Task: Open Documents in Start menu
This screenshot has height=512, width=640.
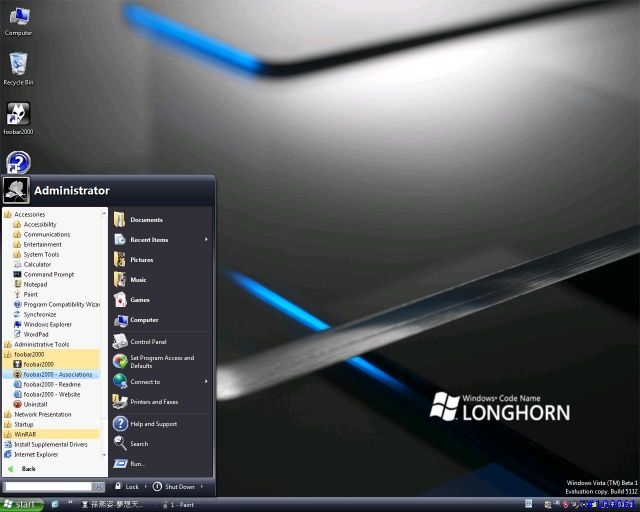Action: (x=160, y=220)
